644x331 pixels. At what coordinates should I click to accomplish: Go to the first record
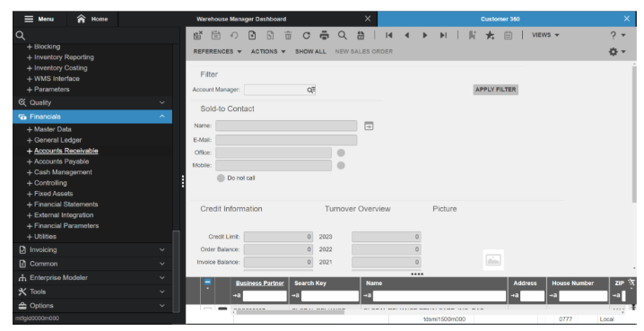(x=389, y=35)
